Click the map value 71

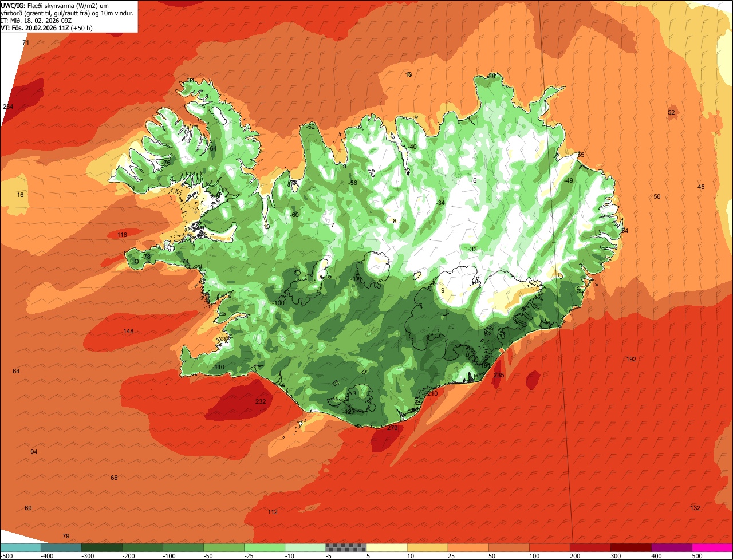[x=25, y=43]
